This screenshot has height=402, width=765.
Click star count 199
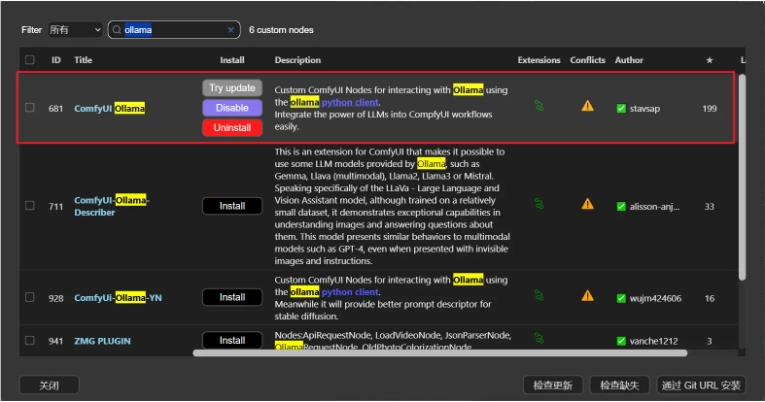(x=709, y=109)
